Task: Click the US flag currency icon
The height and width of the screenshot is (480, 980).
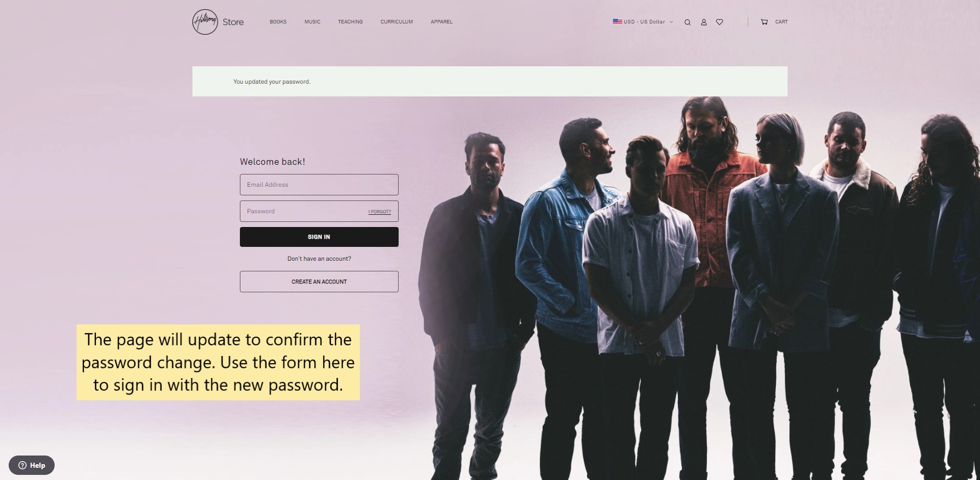Action: (x=618, y=21)
